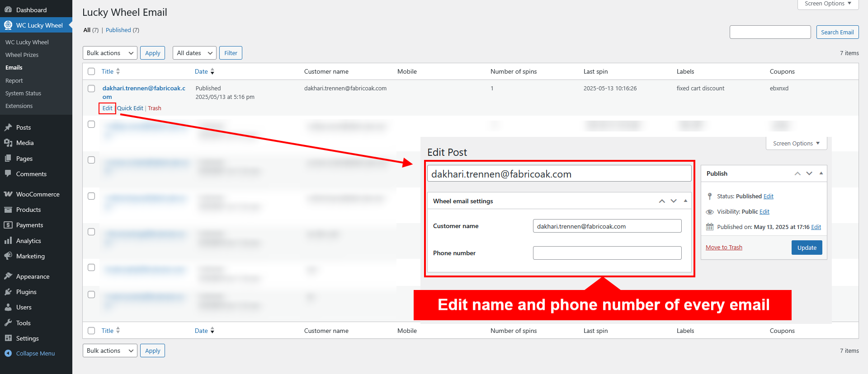Click the Collapse Menu arrow icon
Screen dimensions: 868x374
click(x=8, y=353)
